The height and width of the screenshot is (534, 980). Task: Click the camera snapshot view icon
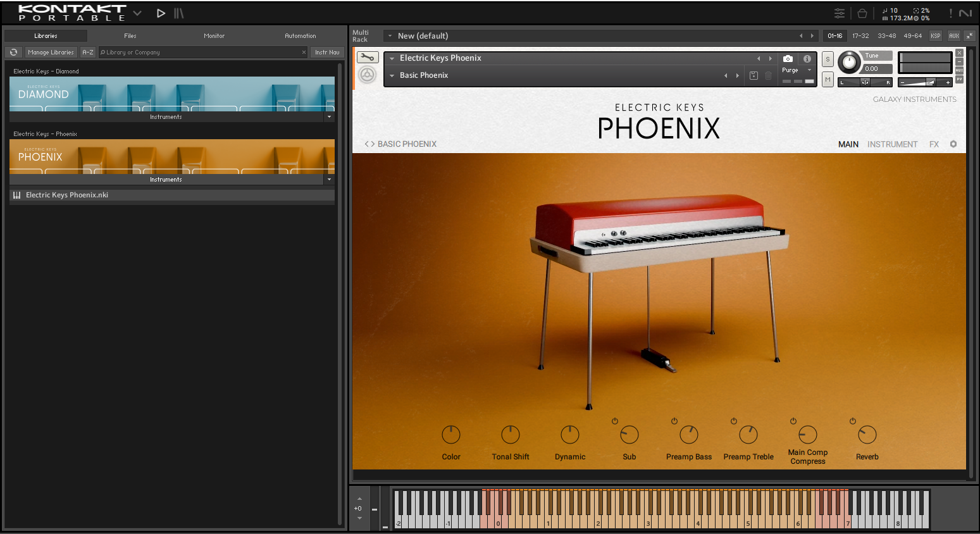(788, 58)
